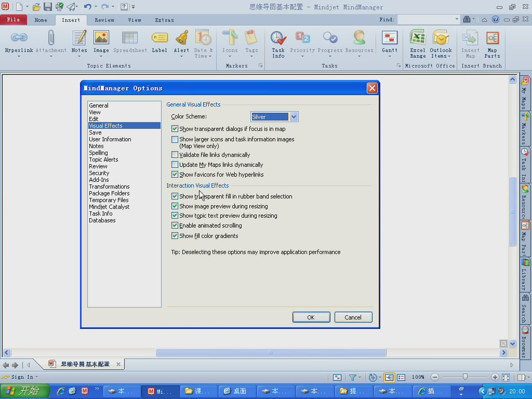This screenshot has width=532, height=399.
Task: Open Task Info from ribbon
Action: [x=278, y=38]
